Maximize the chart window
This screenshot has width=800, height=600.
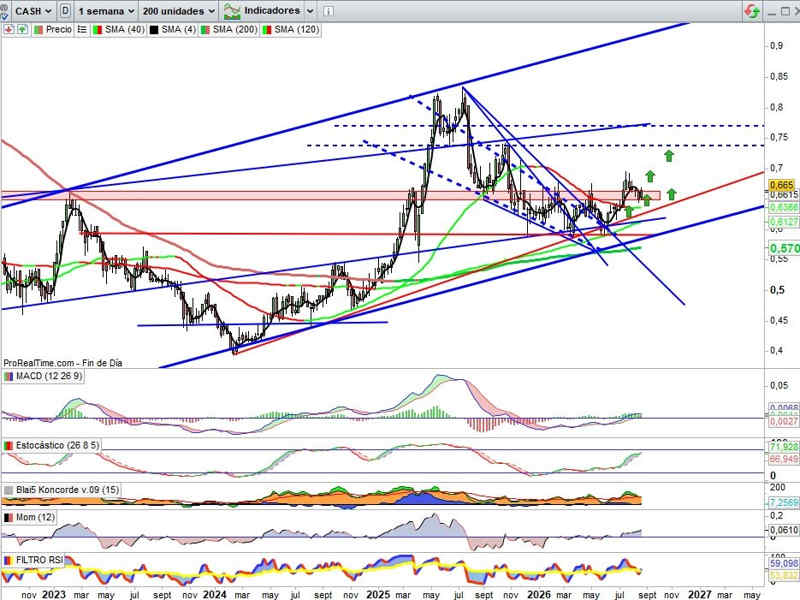785,11
